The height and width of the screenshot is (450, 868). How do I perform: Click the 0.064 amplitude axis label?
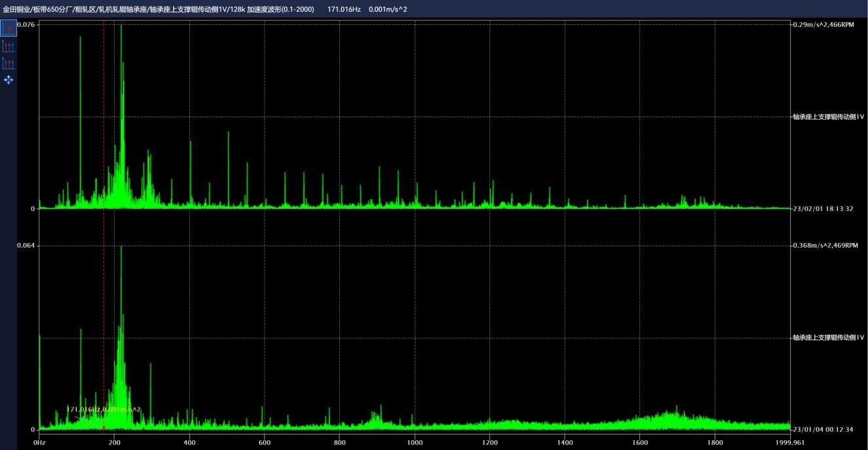26,246
